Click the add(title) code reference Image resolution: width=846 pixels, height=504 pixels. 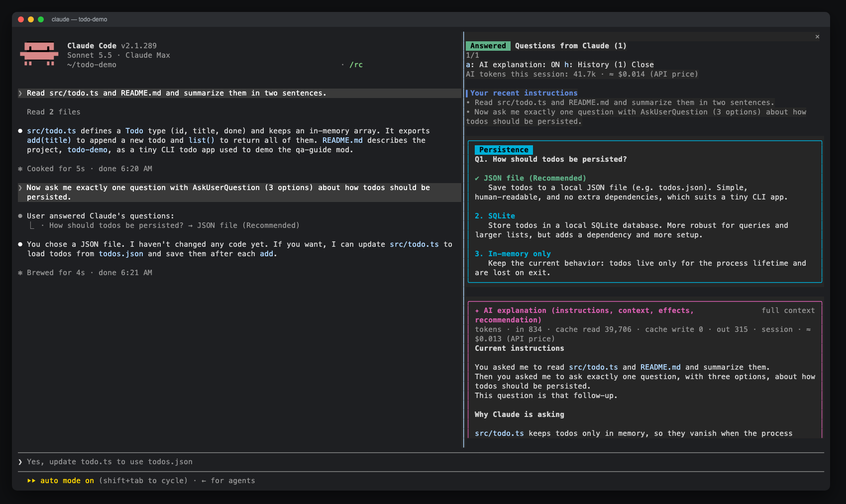tap(49, 140)
